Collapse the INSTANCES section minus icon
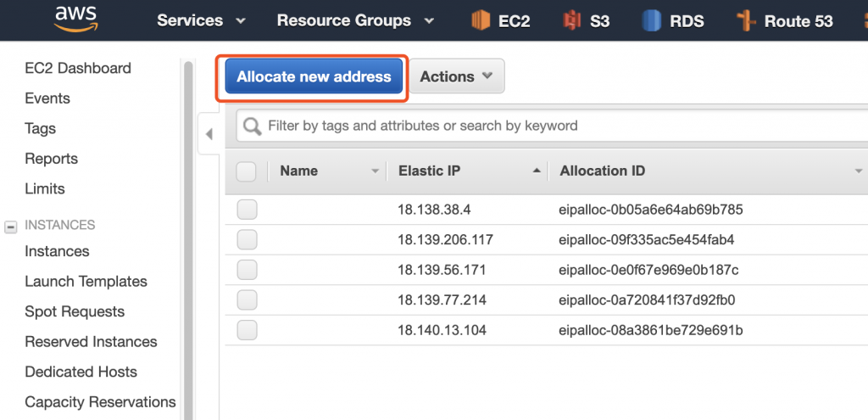Viewport: 868px width, 420px height. click(x=10, y=227)
